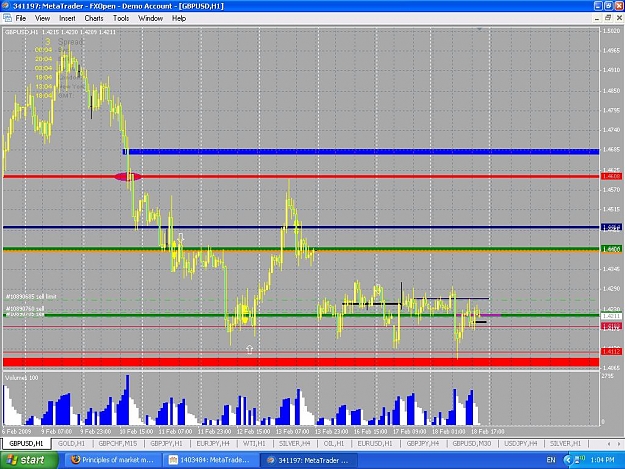
Task: Click the 1.5020 price scale label
Action: click(x=611, y=31)
